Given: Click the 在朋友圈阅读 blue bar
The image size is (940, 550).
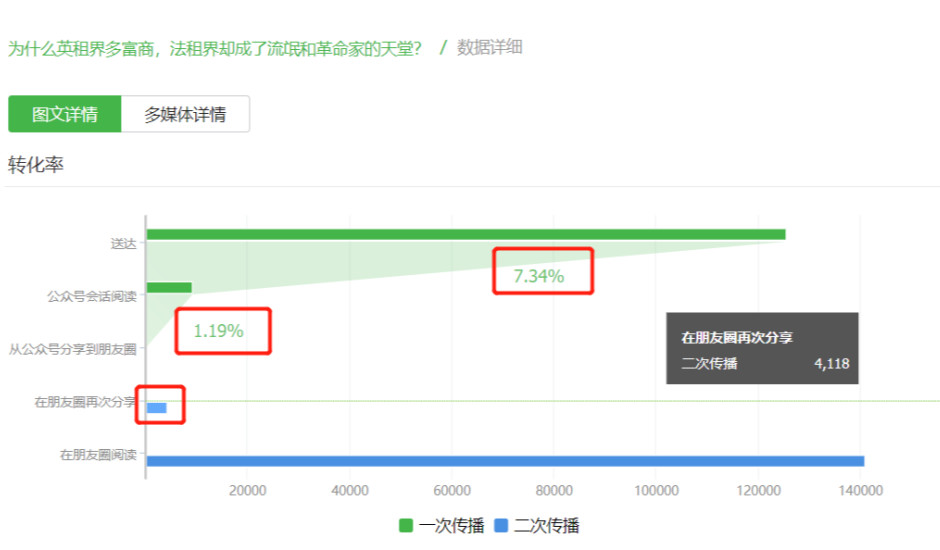Looking at the screenshot, I should [x=505, y=461].
